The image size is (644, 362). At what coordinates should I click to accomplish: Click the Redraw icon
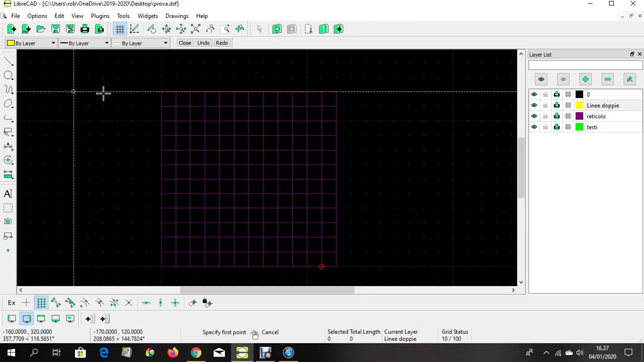(x=151, y=29)
